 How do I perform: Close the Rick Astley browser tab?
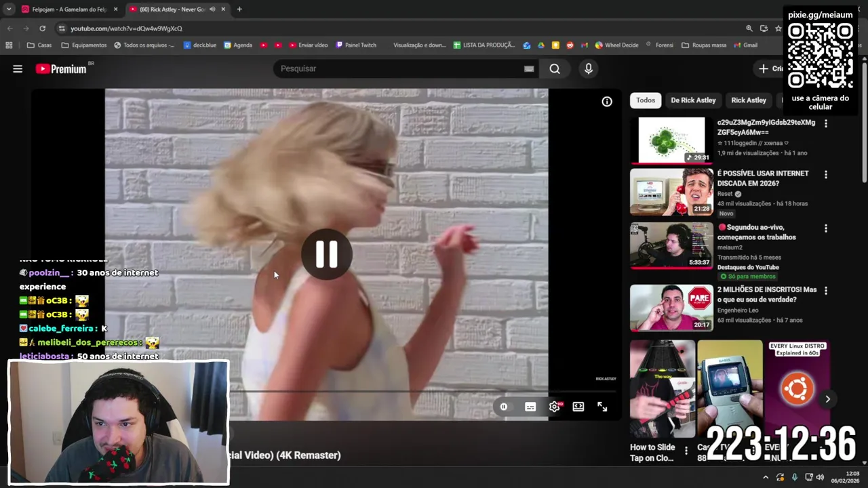(223, 9)
